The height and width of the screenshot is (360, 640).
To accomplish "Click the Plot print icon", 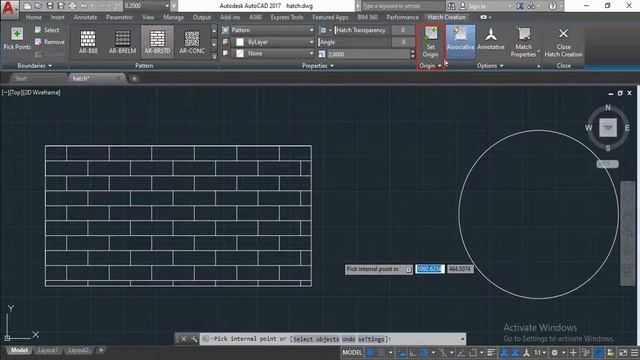I will tap(72, 6).
